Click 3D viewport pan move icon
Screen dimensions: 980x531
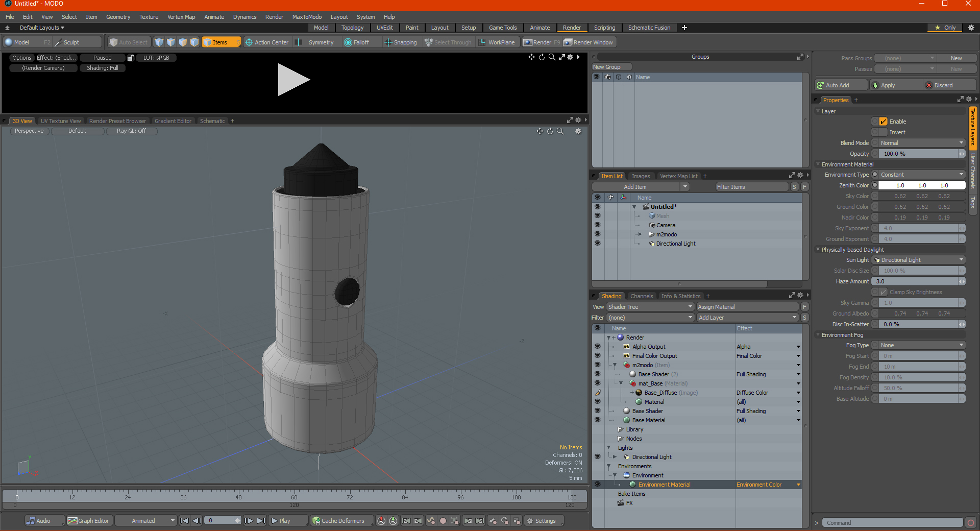540,131
